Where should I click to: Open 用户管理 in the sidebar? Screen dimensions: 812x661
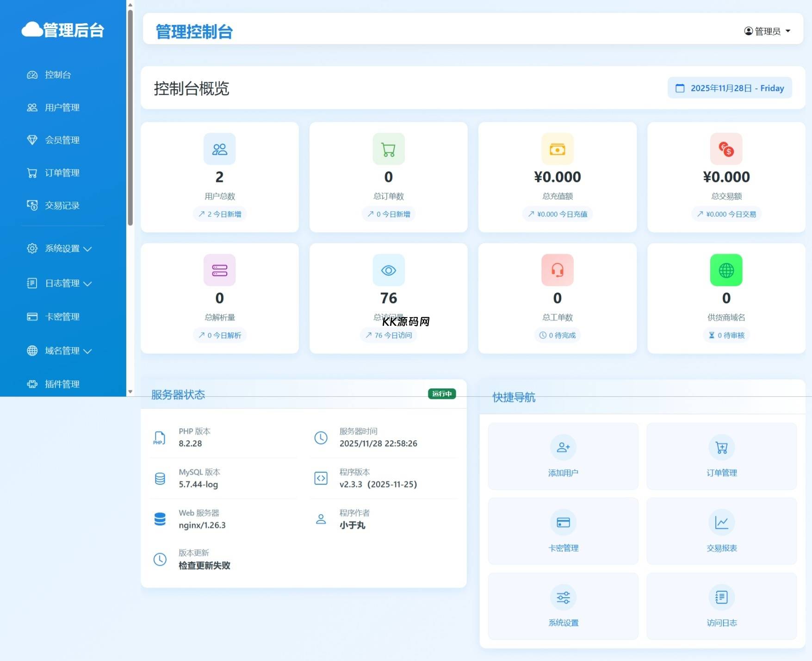click(x=62, y=107)
